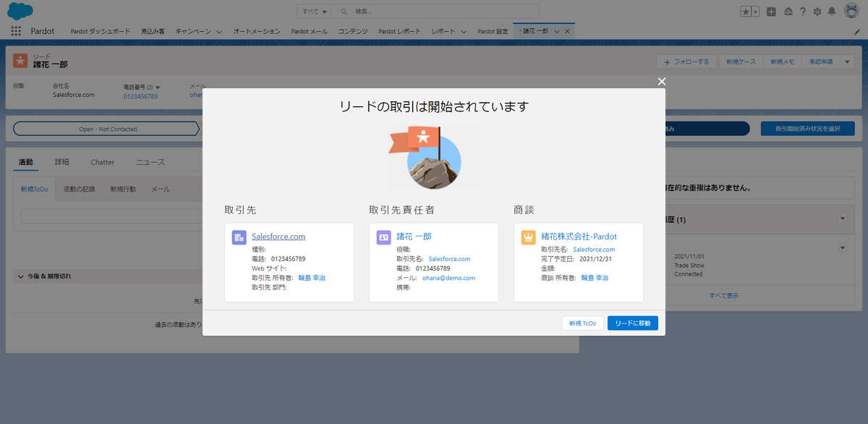Open the 諸花 一郎 contact link in dialog
Screen dimensions: 868x424
click(414, 237)
